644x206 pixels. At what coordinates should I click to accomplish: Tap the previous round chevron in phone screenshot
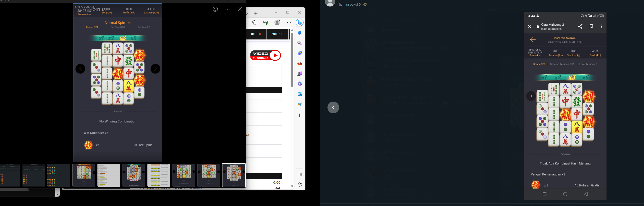(531, 96)
